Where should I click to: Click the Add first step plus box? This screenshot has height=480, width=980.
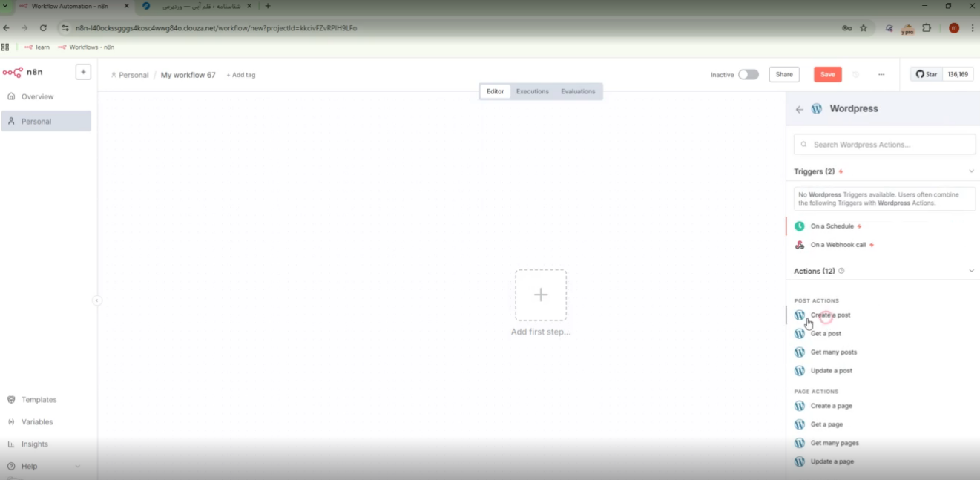pos(541,295)
